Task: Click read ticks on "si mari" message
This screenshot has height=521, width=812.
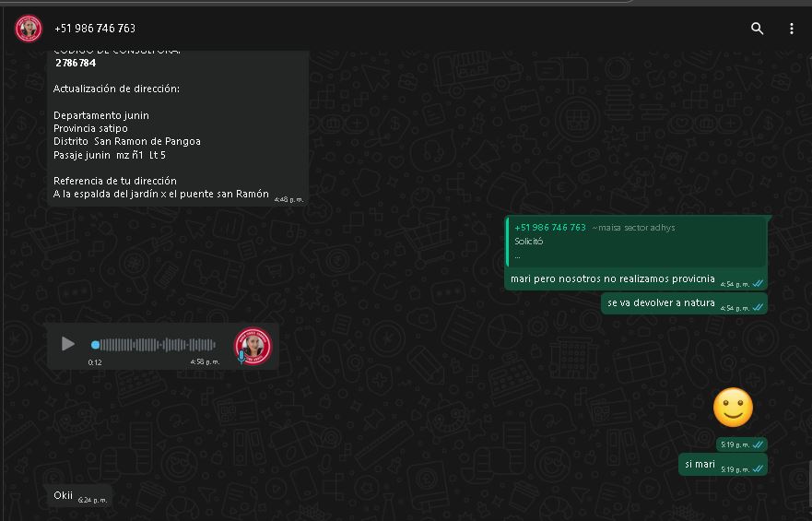Action: click(758, 469)
